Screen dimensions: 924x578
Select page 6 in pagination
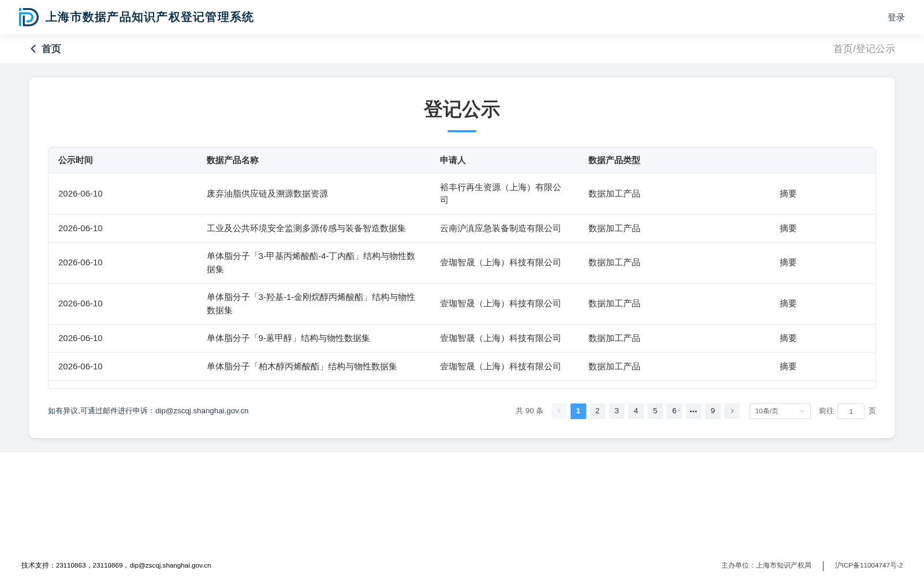tap(674, 411)
